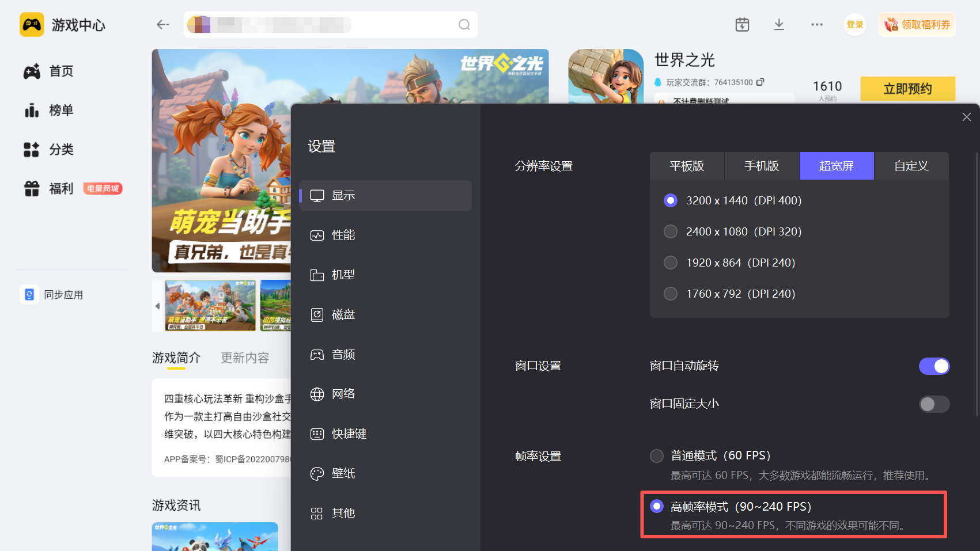Select 性能 performance settings section
The height and width of the screenshot is (551, 980).
[x=385, y=235]
